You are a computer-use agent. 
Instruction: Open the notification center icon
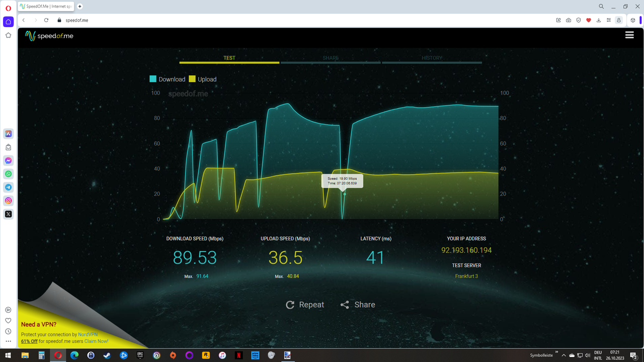point(634,355)
